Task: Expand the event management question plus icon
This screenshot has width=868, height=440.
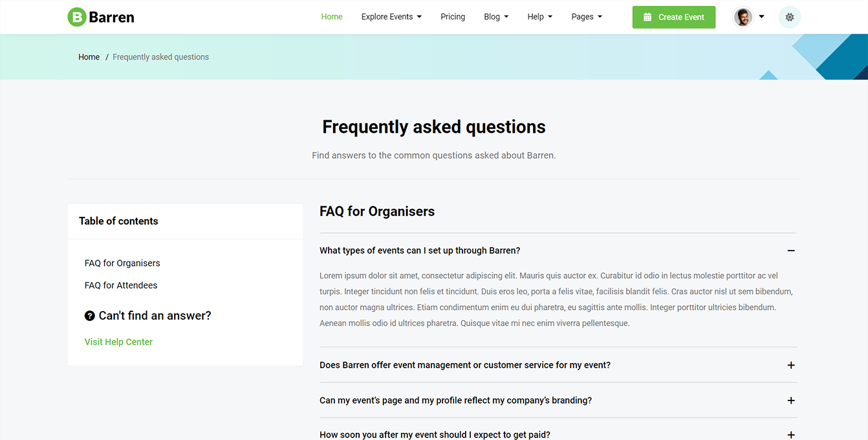Action: pos(790,366)
